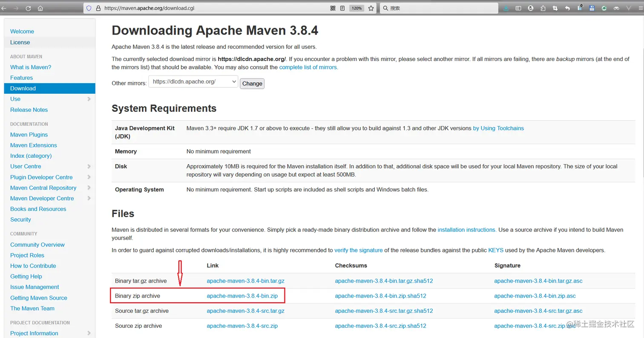Open the by Using Toolchains link
Screen dimensions: 644x338
click(x=498, y=128)
